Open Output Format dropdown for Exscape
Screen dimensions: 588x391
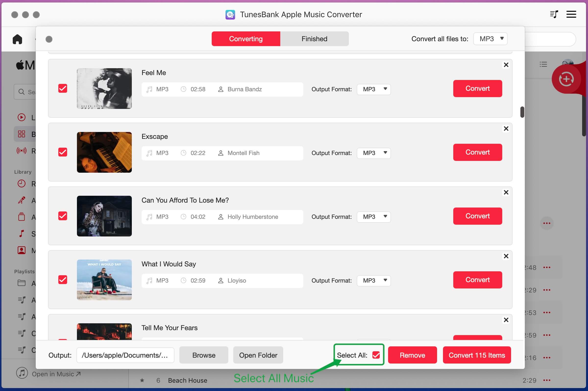click(374, 153)
